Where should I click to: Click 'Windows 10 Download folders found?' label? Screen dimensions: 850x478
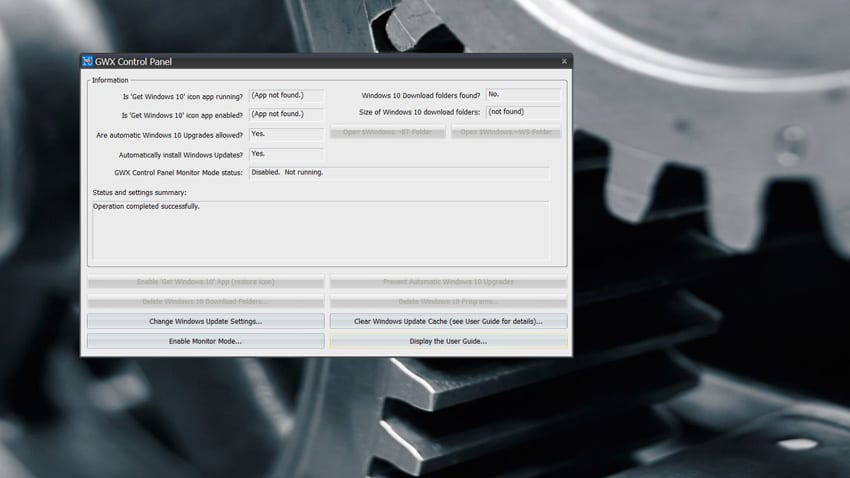pos(421,95)
